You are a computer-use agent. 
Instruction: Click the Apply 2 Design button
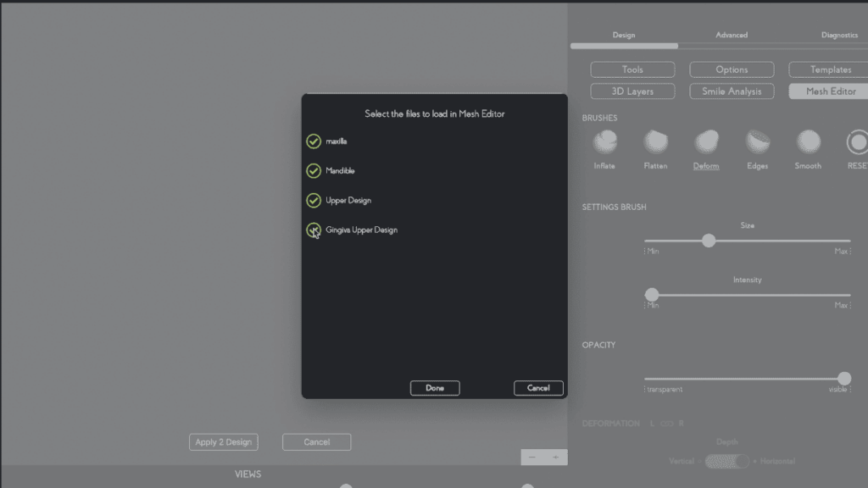tap(224, 442)
